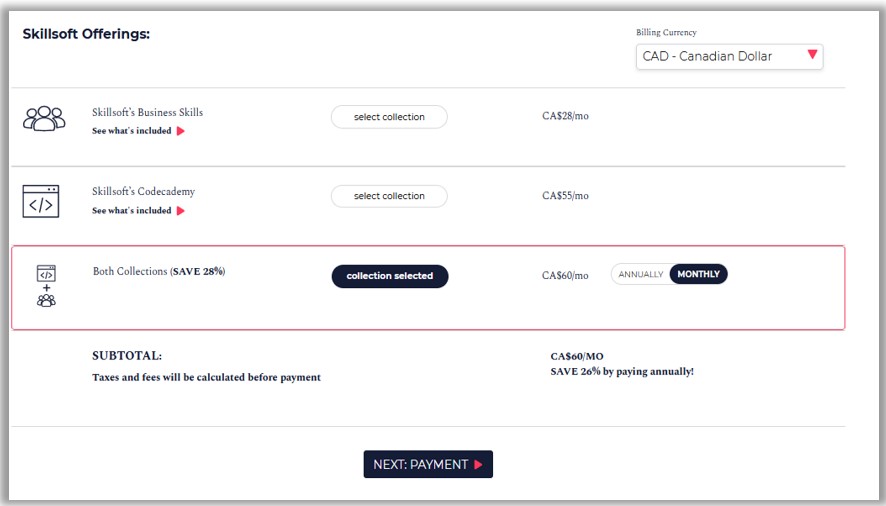Click the red arrow beside Business Skills' included link
Screen dimensions: 886x506
point(181,131)
